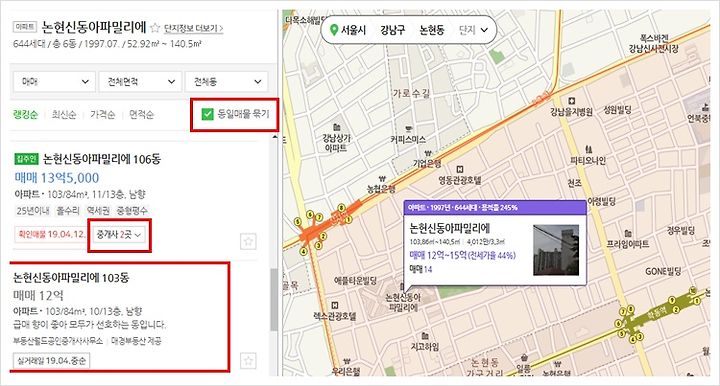720x386 pixels.
Task: Open 단지정보 더보기 link
Action: pos(194,28)
